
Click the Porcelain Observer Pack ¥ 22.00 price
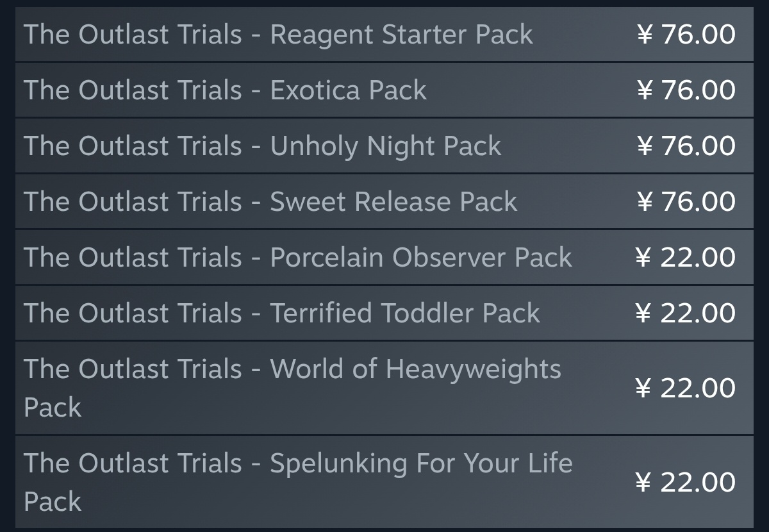(685, 258)
